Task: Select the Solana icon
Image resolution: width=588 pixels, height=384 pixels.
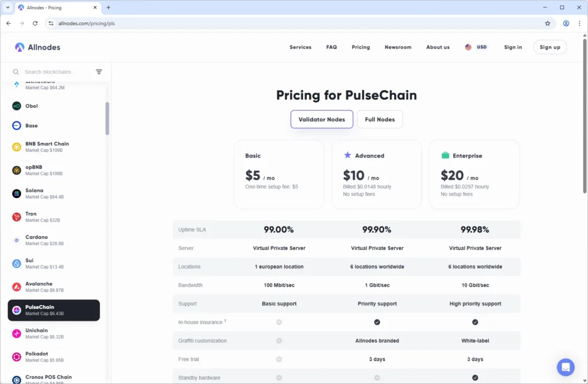Action: coord(17,193)
